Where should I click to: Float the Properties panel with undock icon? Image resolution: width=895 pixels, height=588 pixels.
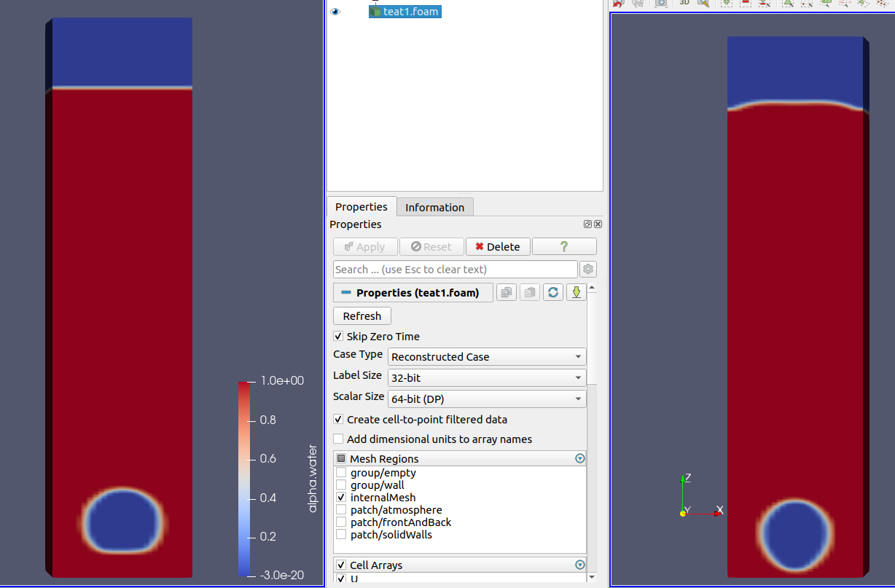587,224
